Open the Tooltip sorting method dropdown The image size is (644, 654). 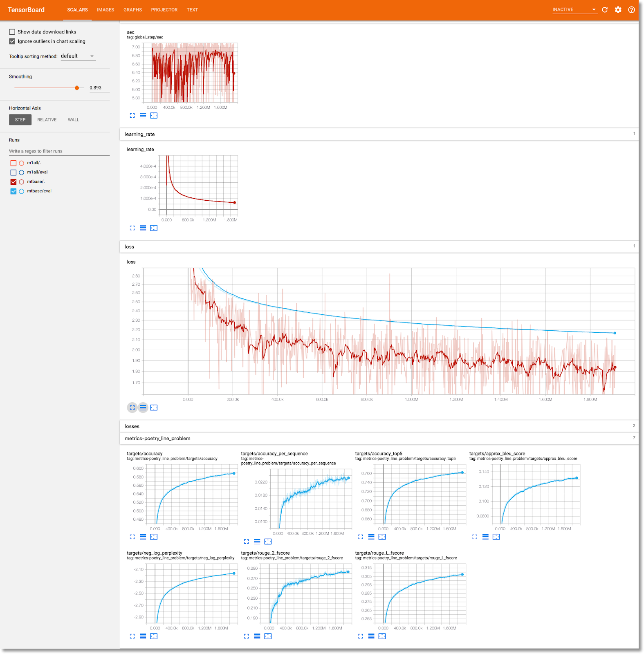[78, 56]
